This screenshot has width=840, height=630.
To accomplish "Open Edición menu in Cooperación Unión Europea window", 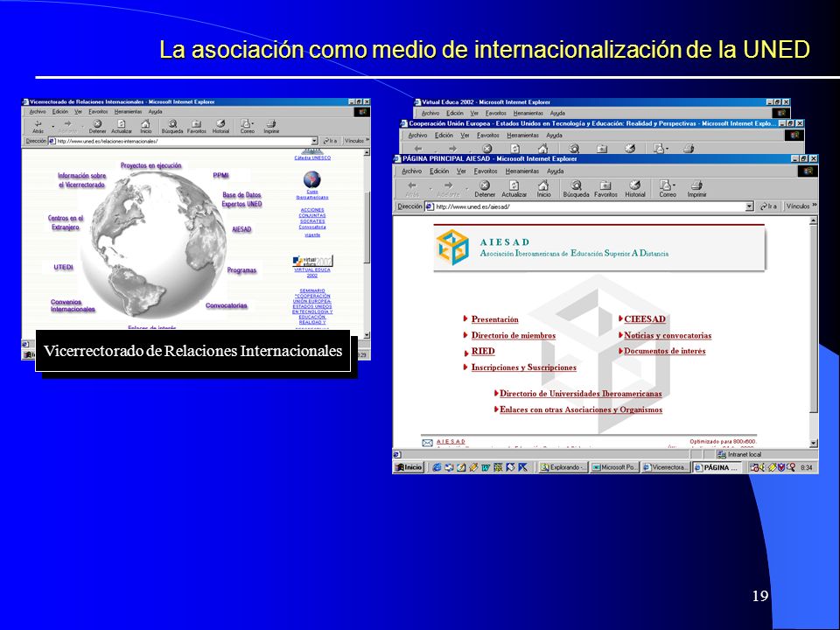I will point(444,136).
